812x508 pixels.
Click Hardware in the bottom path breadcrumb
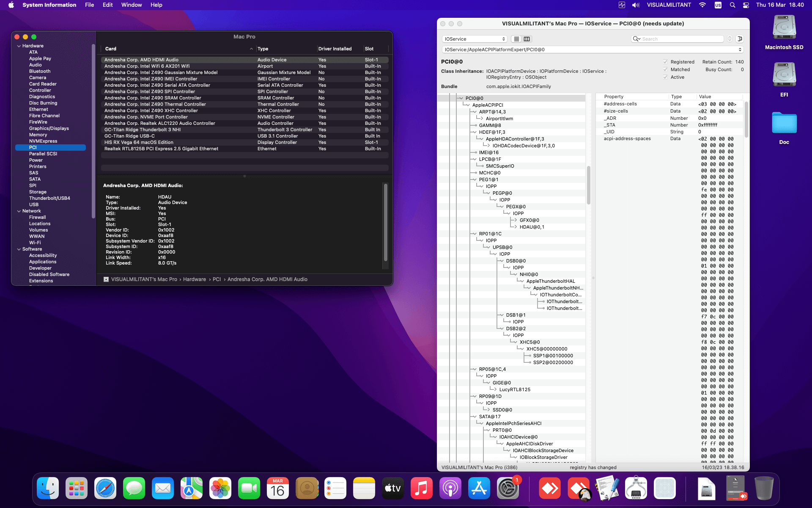point(194,279)
